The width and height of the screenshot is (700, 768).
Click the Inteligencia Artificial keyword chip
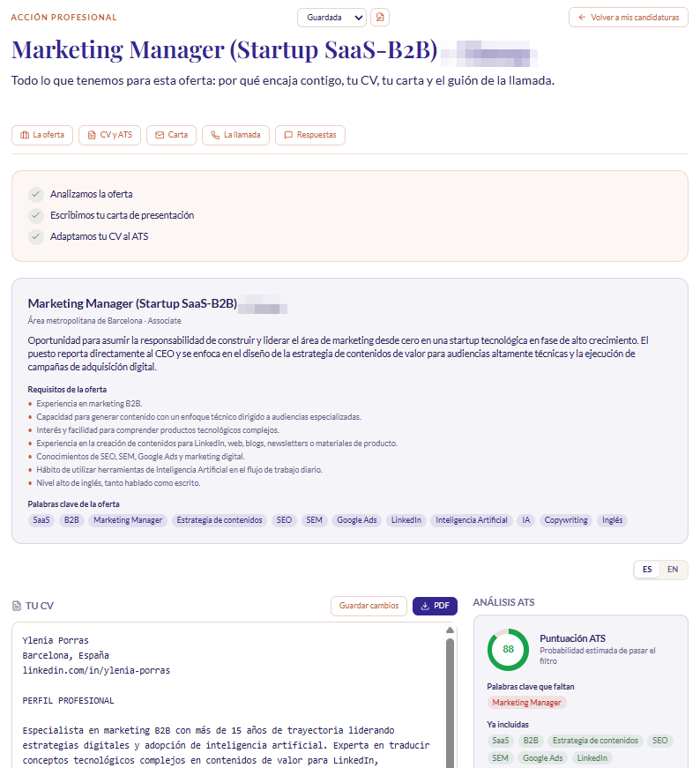coord(472,520)
